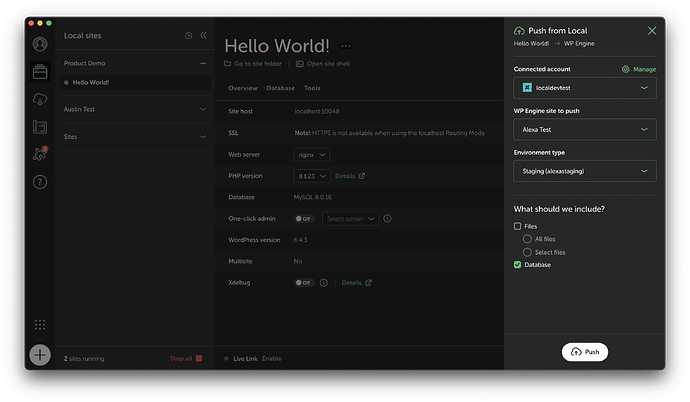Click the Push from Local panel title
Screen dimensions: 690x402
coord(558,31)
